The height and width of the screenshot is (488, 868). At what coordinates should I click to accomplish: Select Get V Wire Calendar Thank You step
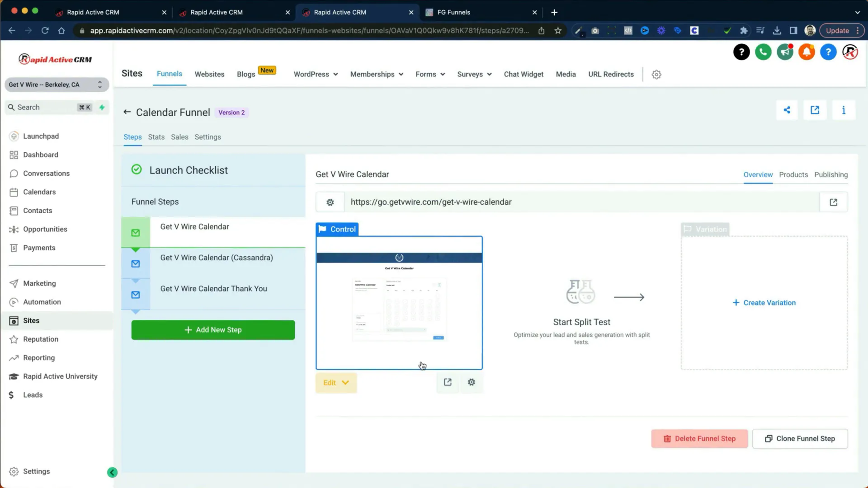coord(213,295)
